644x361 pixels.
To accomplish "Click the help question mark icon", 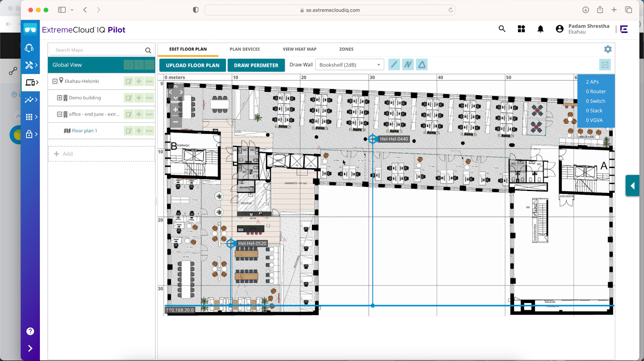I will [x=30, y=331].
